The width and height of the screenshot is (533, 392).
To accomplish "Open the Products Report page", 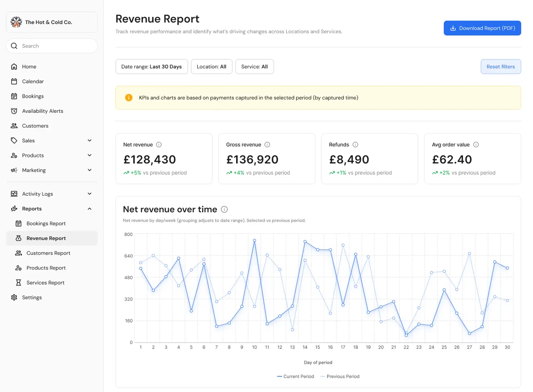I will coord(52,268).
